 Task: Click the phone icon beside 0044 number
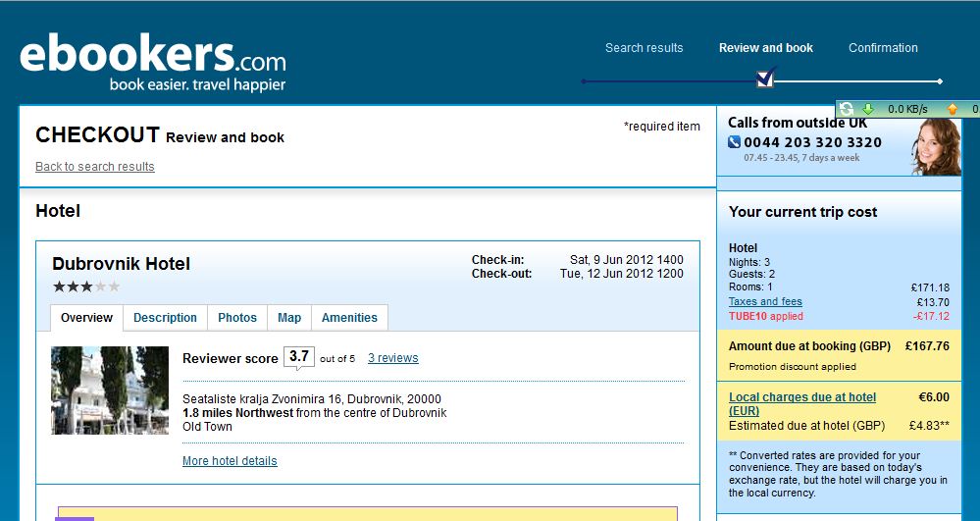[x=735, y=142]
